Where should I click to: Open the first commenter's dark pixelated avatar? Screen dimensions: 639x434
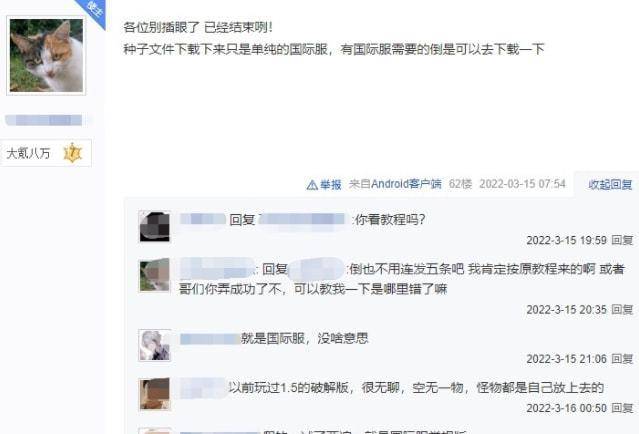tap(154, 226)
